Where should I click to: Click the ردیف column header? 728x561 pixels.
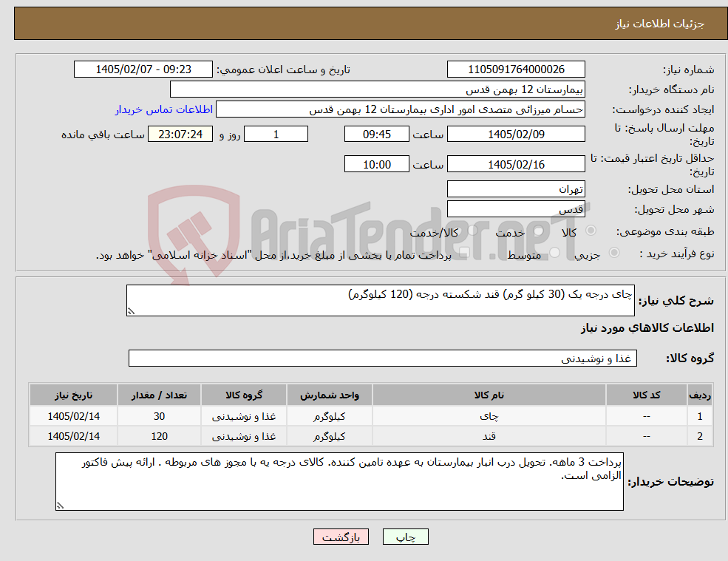(700, 395)
